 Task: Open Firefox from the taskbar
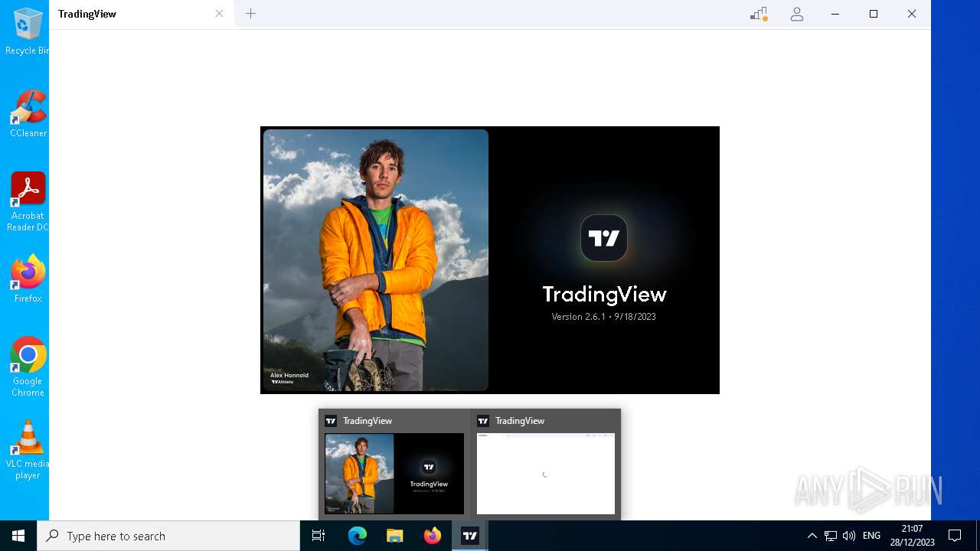pyautogui.click(x=433, y=536)
